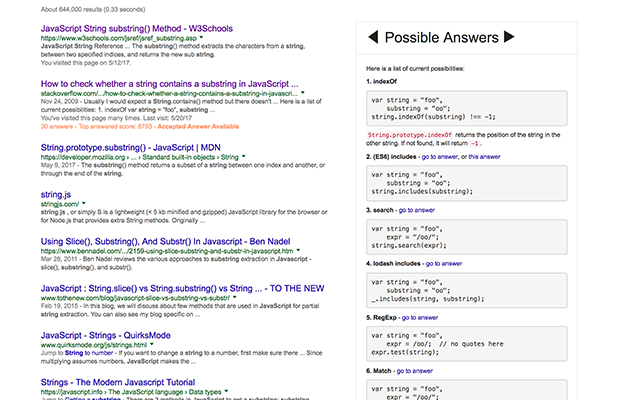Show the next possible answer (right arrow)
640x400 pixels.
509,37
